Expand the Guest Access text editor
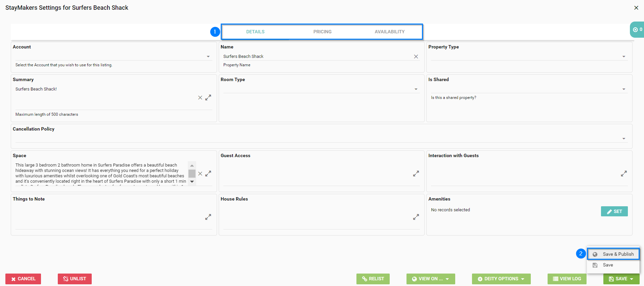 [416, 174]
